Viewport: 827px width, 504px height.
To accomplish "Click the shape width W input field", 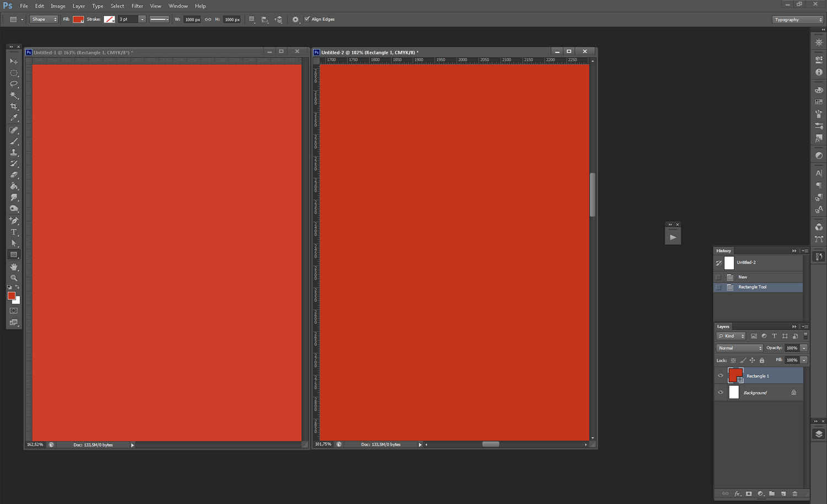I will [192, 19].
